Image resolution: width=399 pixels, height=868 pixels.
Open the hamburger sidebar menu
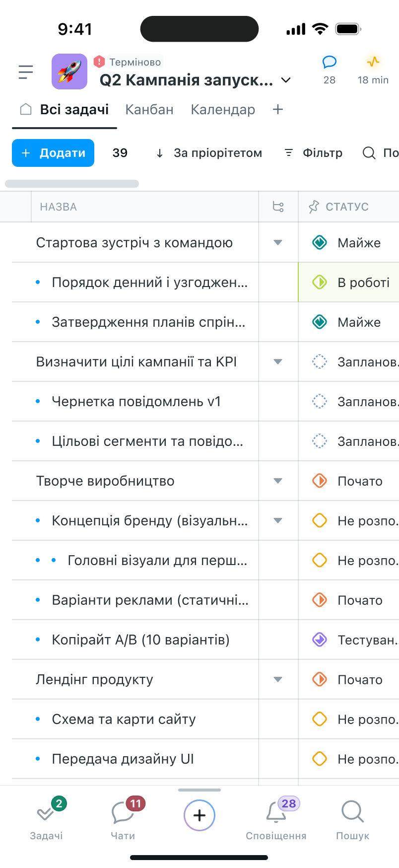26,72
